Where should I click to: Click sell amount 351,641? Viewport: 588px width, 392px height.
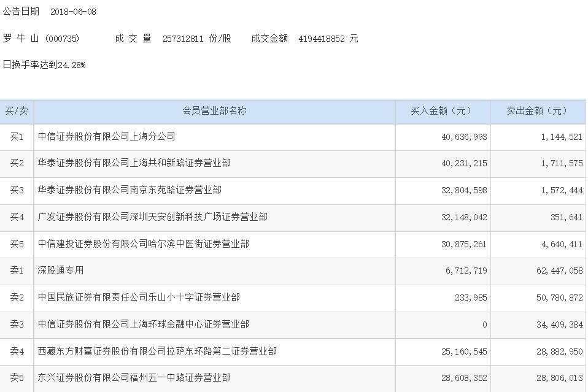[567, 218]
